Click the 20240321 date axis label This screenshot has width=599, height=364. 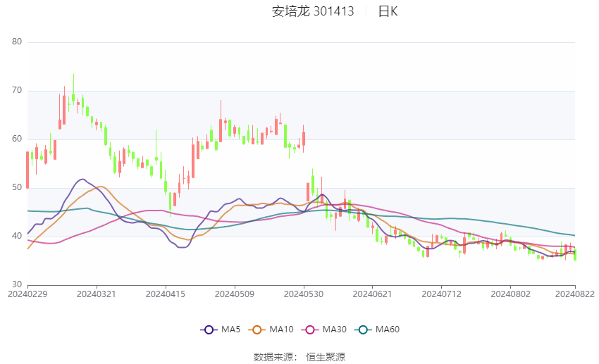[x=97, y=294]
